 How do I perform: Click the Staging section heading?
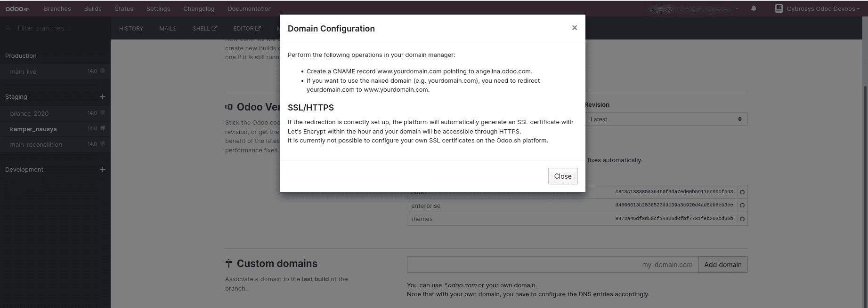coord(16,96)
